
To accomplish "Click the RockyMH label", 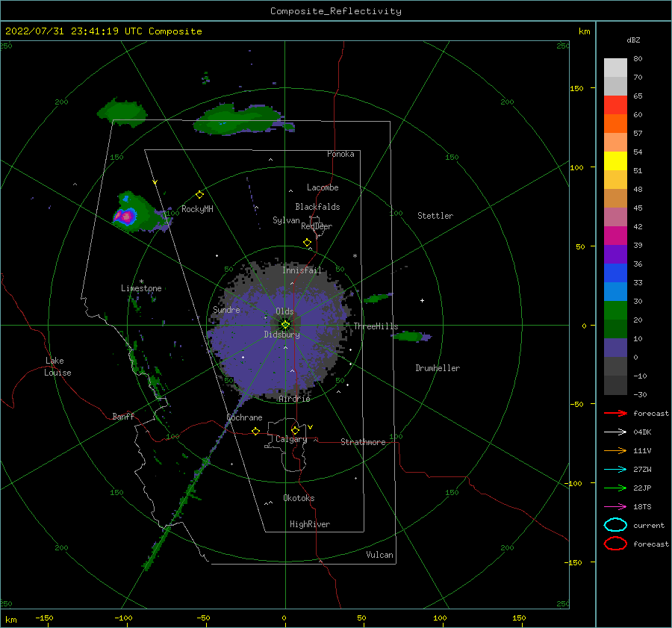I will (197, 209).
